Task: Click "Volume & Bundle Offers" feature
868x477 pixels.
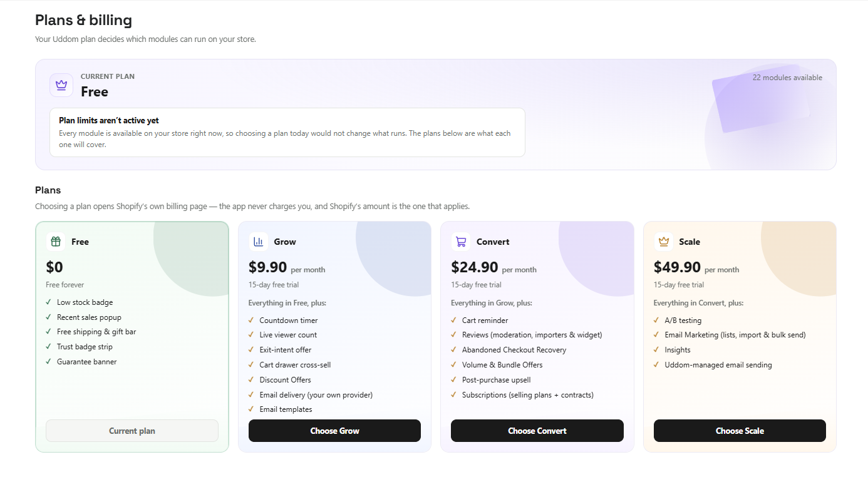Action: tap(502, 365)
